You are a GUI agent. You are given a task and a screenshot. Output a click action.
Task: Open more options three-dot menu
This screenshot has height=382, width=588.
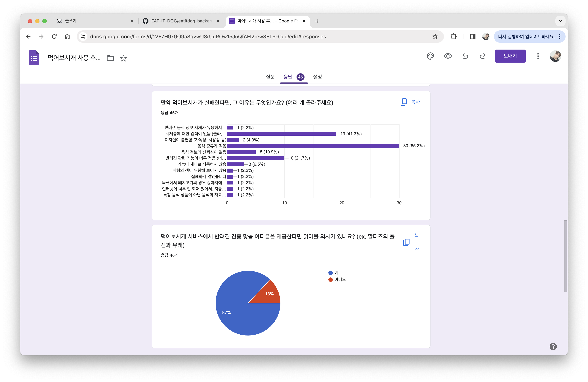(538, 56)
